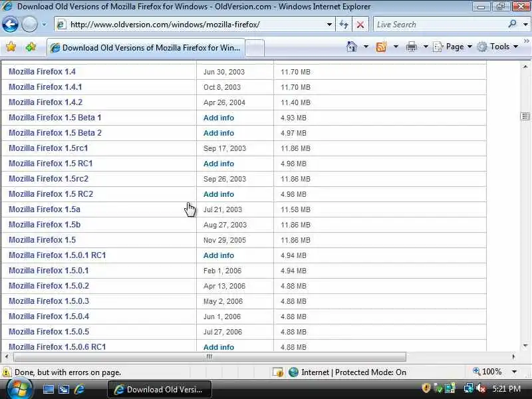Click the network tray icon
532x399 pixels.
(468, 388)
